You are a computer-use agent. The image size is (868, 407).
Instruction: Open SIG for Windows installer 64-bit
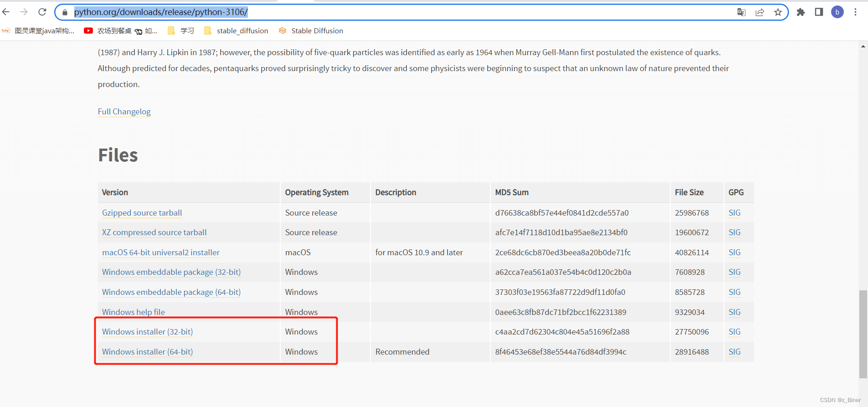click(x=734, y=352)
